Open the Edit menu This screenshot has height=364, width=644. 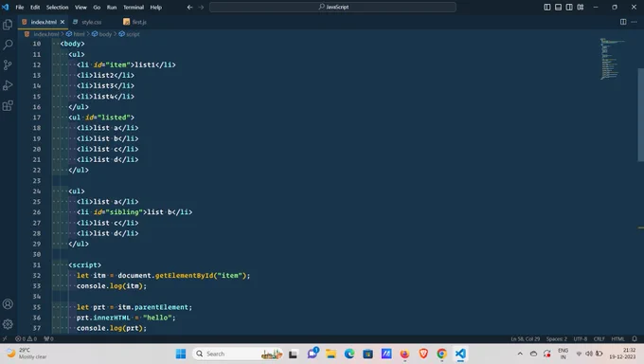(x=35, y=7)
